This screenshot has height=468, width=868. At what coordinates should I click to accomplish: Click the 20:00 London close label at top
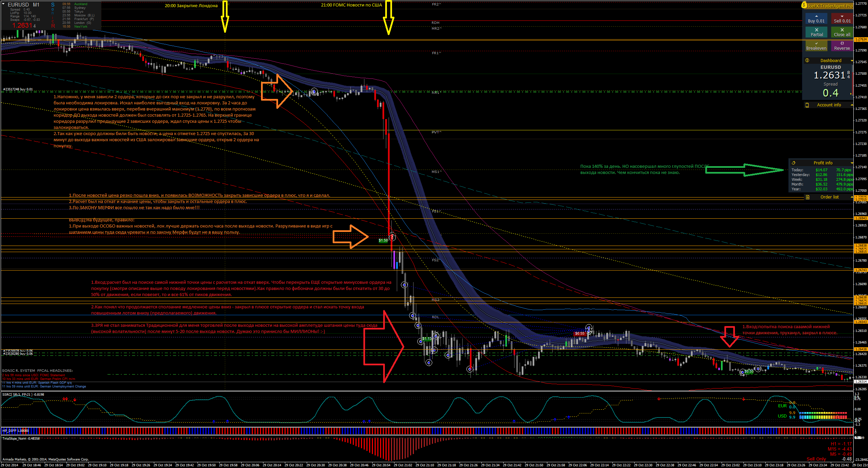click(191, 6)
